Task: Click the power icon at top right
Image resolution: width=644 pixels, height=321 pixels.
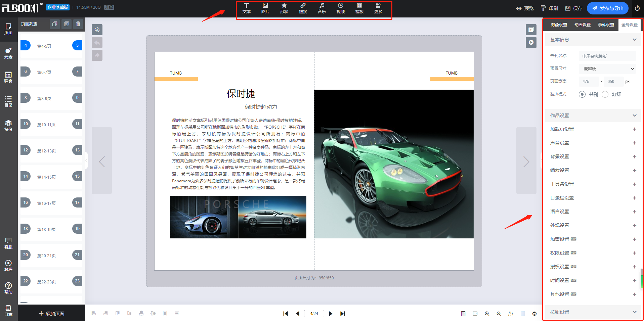Action: pos(637,8)
